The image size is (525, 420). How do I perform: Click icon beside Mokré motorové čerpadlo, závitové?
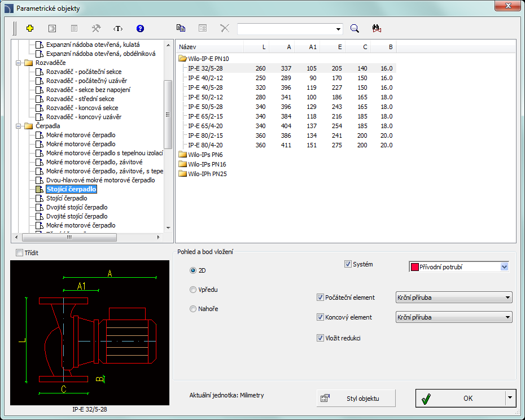click(40, 162)
